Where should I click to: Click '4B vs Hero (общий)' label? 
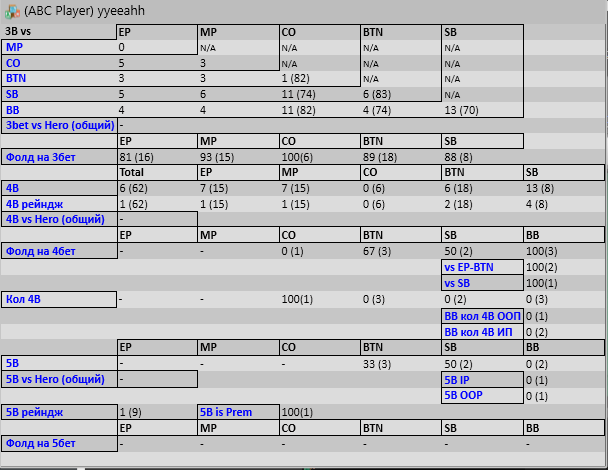tap(55, 219)
